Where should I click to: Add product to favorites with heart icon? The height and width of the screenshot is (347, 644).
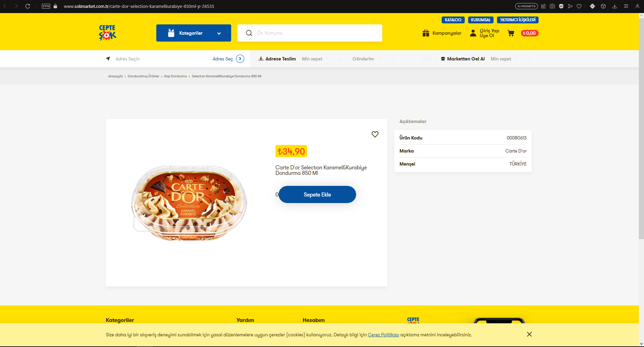coord(375,134)
